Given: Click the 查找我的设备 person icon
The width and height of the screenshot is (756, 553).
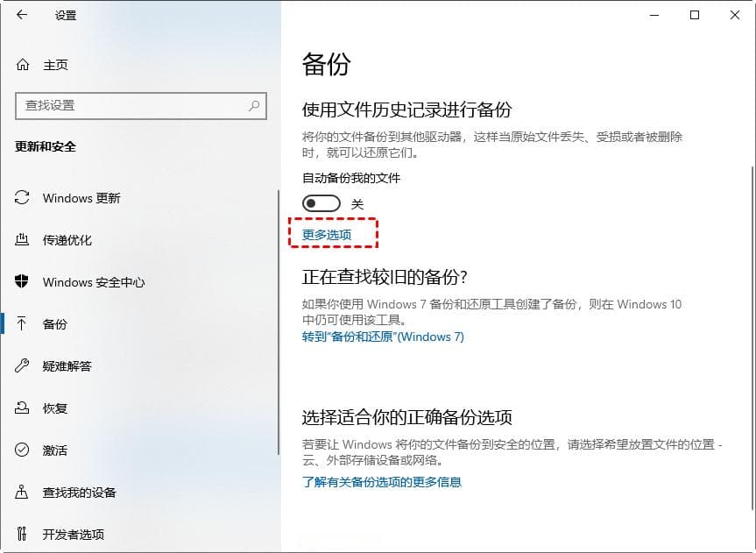Looking at the screenshot, I should [22, 492].
